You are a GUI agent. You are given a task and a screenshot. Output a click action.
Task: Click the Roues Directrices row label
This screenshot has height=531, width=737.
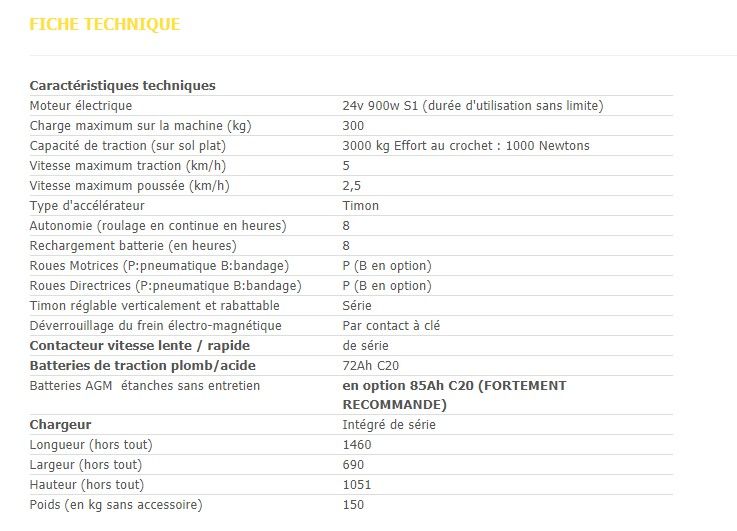click(x=165, y=285)
